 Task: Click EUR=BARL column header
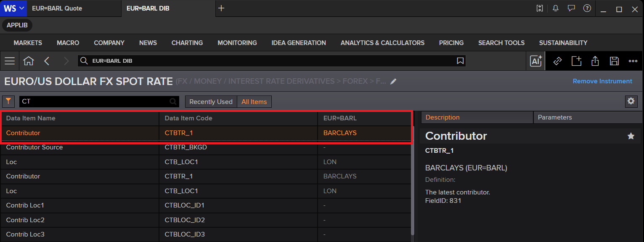[364, 118]
